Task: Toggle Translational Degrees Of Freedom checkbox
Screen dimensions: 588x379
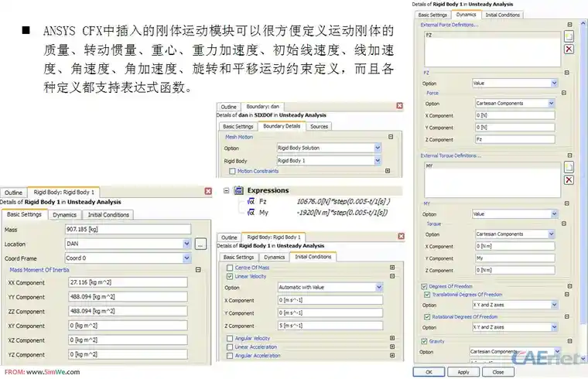Action: point(427,295)
